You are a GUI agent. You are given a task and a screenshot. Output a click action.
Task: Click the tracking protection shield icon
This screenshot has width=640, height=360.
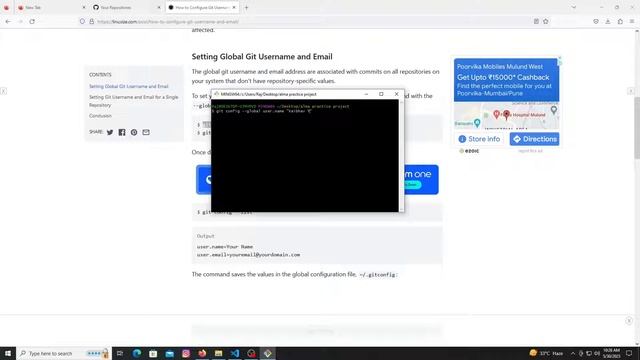pyautogui.click(x=82, y=21)
